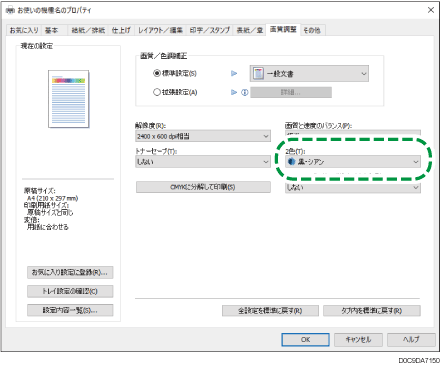Switch to the その他 tab
The image size is (440, 366).
(312, 30)
